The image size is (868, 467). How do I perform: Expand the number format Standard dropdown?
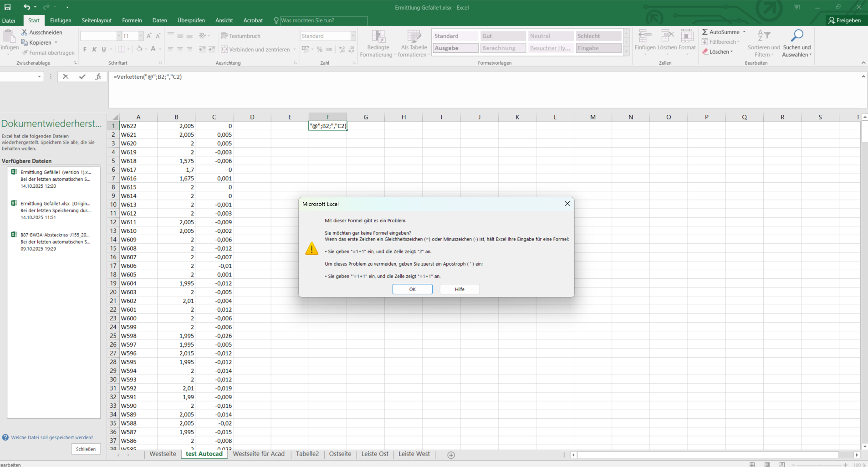pos(353,36)
